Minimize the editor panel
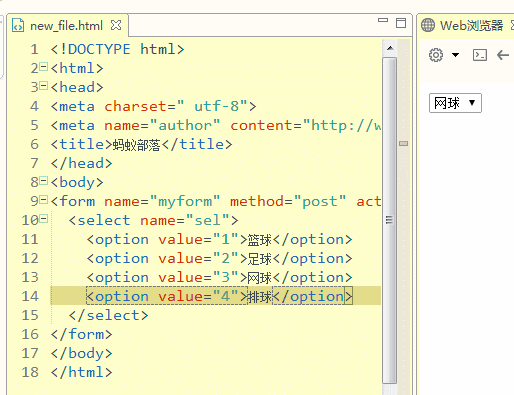514x395 pixels. click(x=383, y=20)
